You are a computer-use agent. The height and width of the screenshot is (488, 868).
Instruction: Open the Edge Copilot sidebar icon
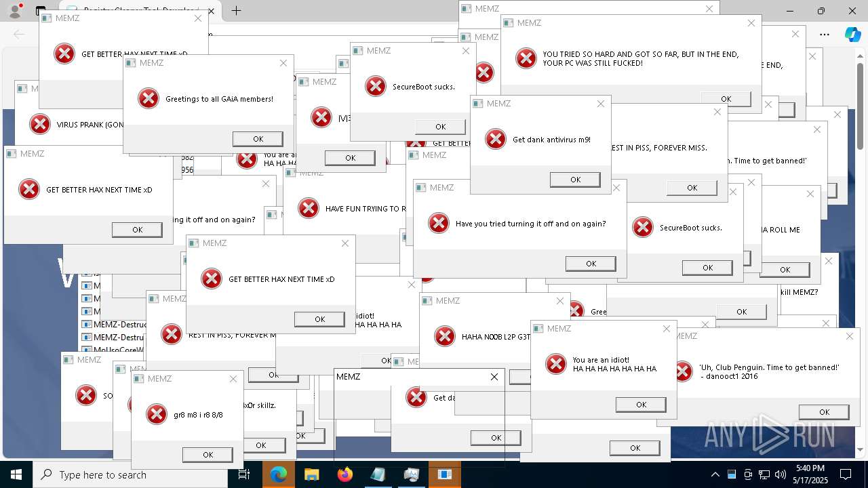click(852, 35)
